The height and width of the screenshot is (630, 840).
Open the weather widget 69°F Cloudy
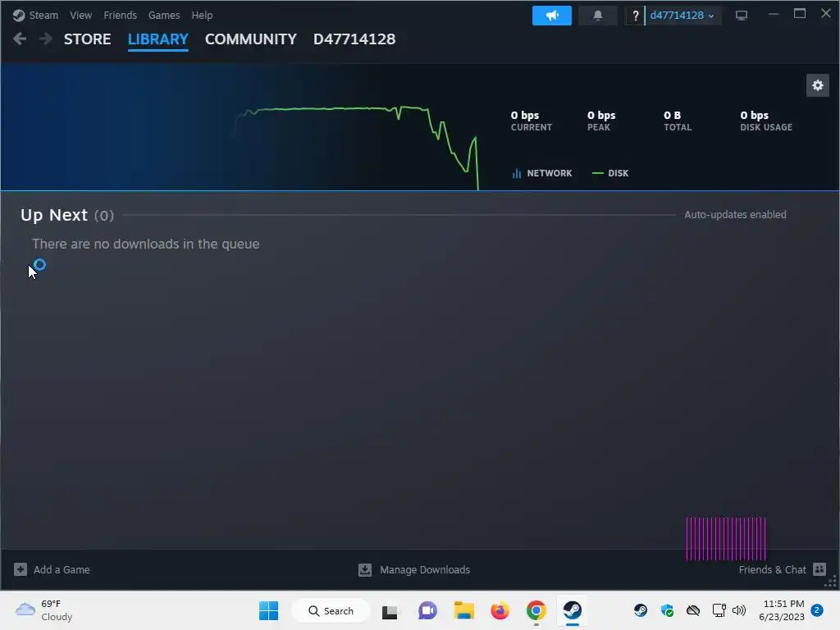pos(44,610)
